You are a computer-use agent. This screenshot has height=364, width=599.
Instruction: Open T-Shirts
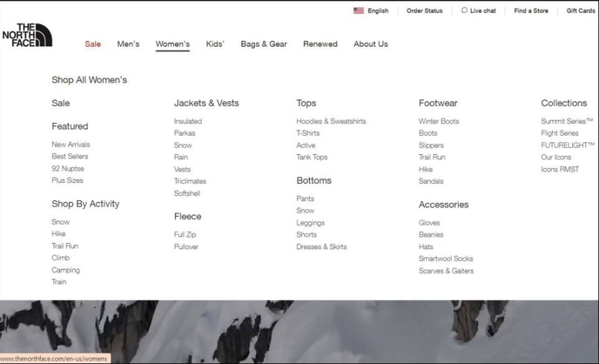pyautogui.click(x=308, y=133)
